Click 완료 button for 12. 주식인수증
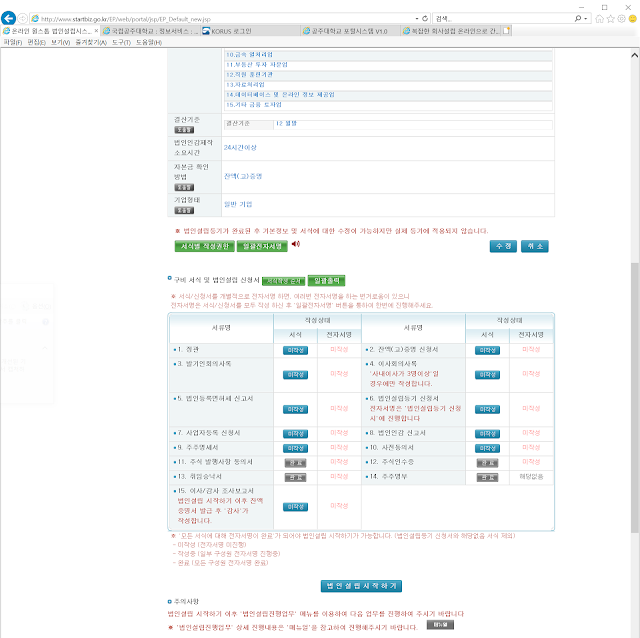The image size is (640, 638). tap(487, 463)
